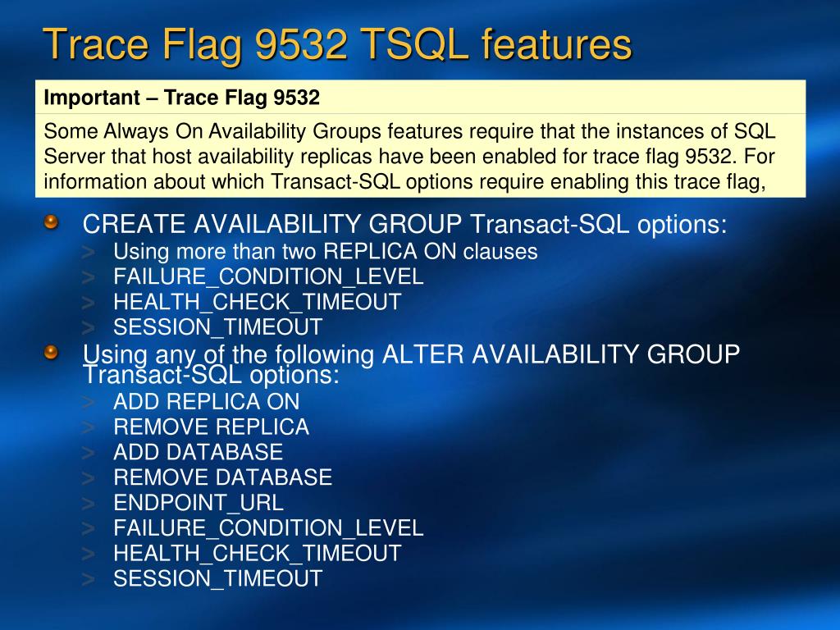The width and height of the screenshot is (840, 630).
Task: Select the "ADD DATABASE" entry
Action: pos(198,452)
